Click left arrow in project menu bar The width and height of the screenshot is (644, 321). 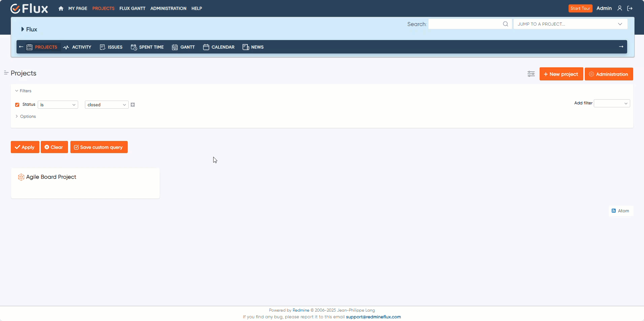point(21,47)
